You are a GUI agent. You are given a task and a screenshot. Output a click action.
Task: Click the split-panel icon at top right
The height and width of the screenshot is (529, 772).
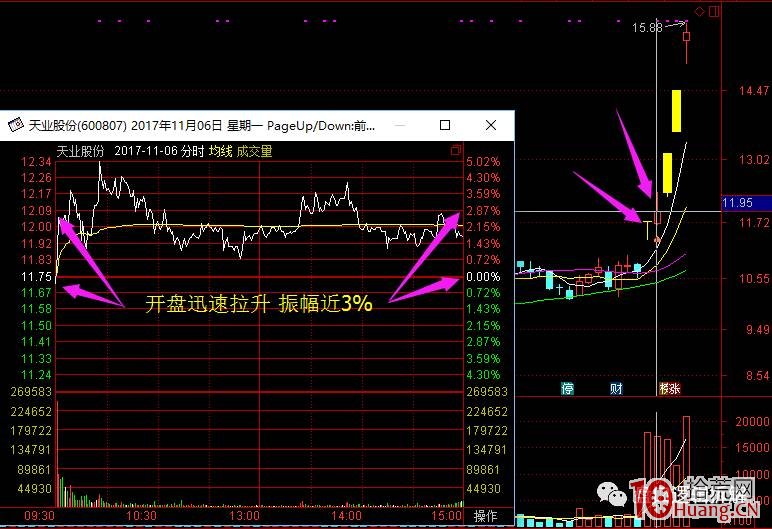point(714,11)
